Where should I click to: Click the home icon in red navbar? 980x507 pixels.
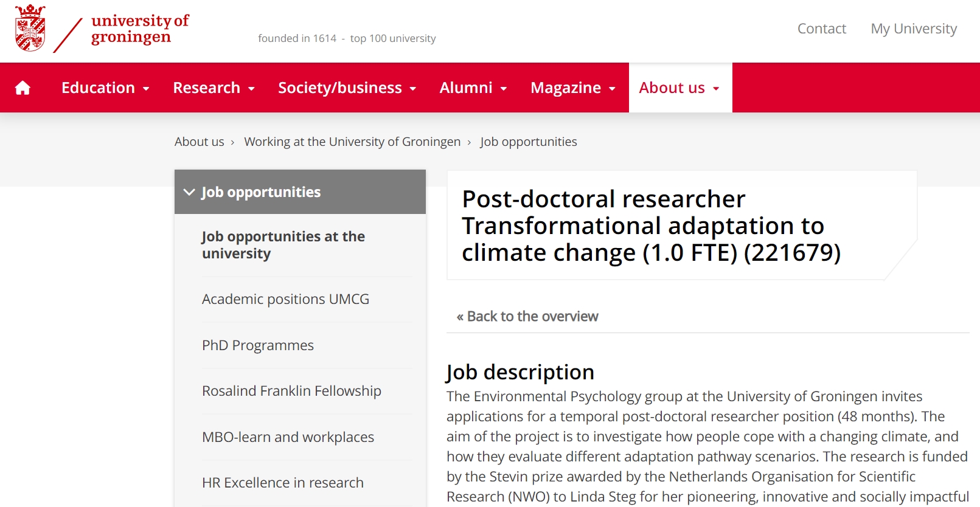23,88
